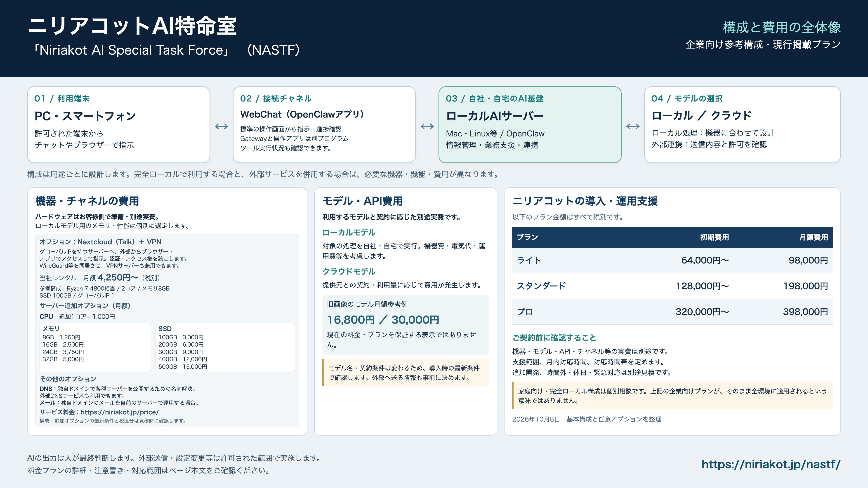The width and height of the screenshot is (868, 488).
Task: Click the 64,000円〜 initial cost cell
Action: tap(705, 260)
